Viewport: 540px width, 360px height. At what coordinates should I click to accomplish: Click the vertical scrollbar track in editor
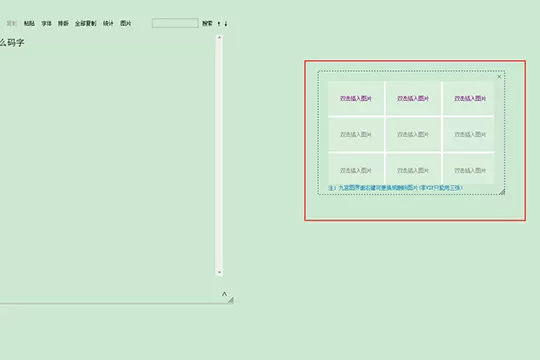219,155
